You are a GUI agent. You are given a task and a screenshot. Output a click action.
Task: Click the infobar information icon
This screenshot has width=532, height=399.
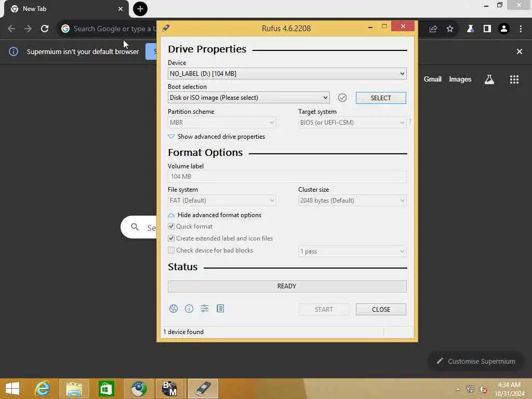click(14, 51)
